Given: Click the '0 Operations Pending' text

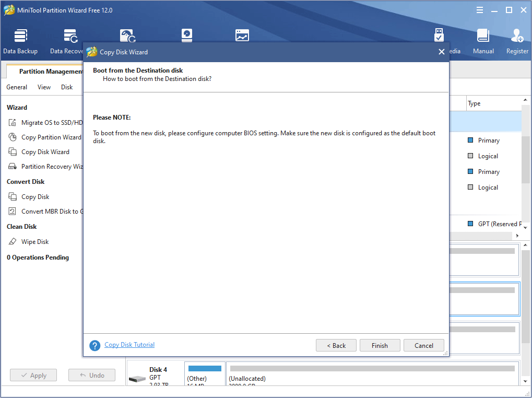Looking at the screenshot, I should pos(38,257).
